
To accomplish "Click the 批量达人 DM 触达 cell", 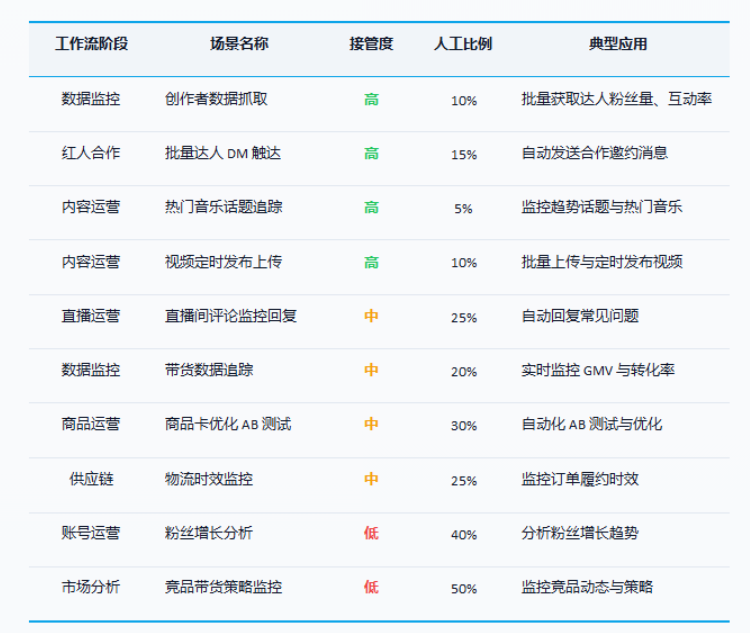I will [x=223, y=153].
